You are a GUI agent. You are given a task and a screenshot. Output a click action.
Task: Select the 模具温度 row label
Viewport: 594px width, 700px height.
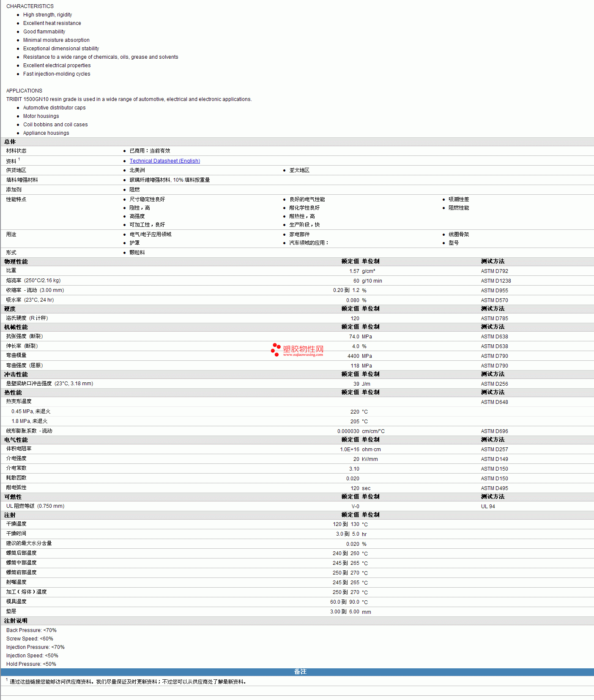[16, 602]
